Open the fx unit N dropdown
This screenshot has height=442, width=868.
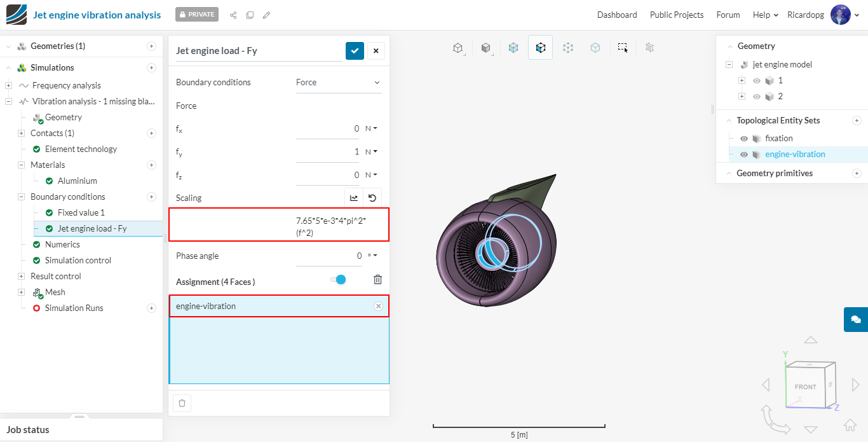click(372, 128)
